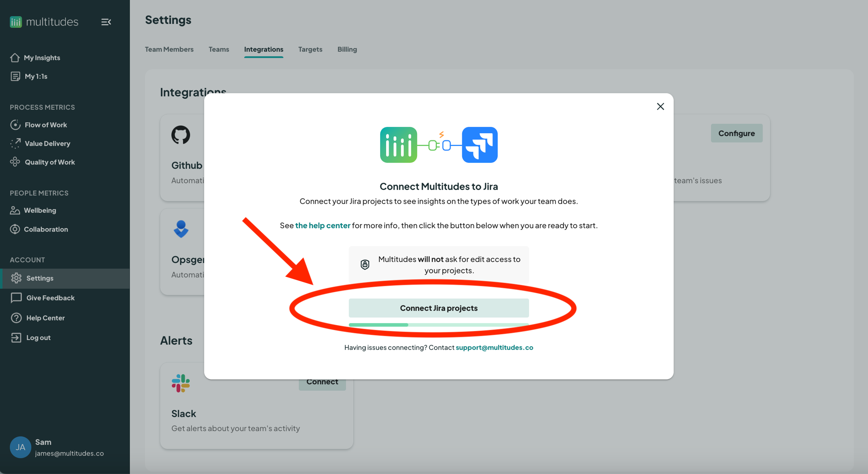Screen dimensions: 868x474
Task: Open the Help Center sidebar item
Action: click(x=45, y=318)
